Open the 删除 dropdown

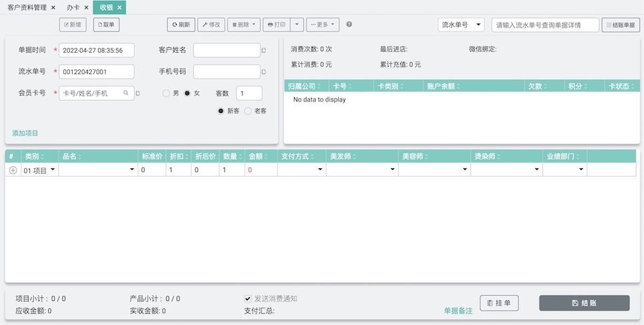click(x=244, y=25)
